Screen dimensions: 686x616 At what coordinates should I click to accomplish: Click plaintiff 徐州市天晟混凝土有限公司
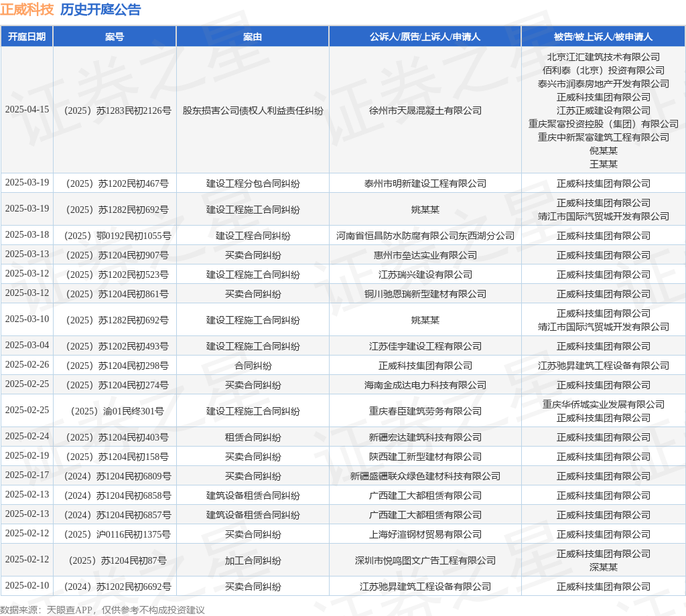(x=425, y=110)
